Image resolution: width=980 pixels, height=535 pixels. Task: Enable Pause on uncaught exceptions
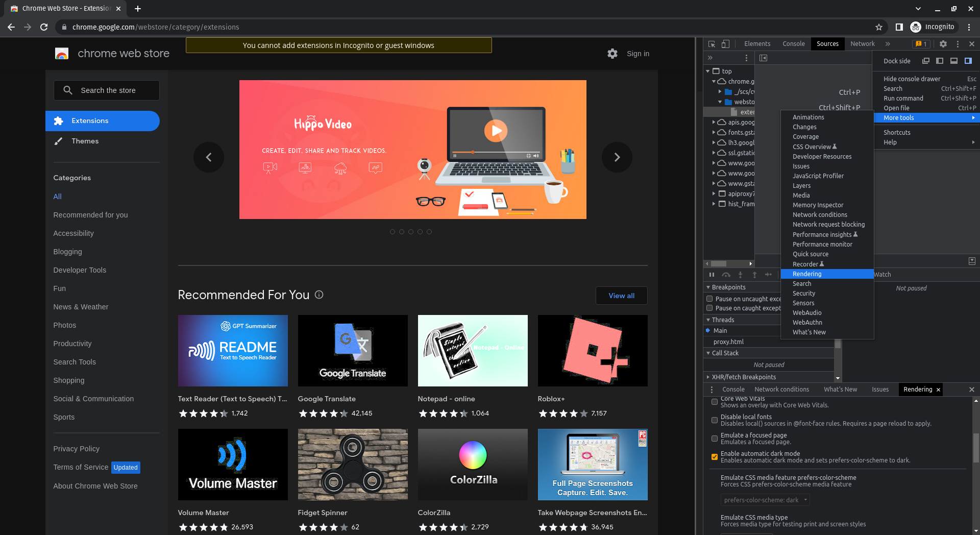click(709, 299)
